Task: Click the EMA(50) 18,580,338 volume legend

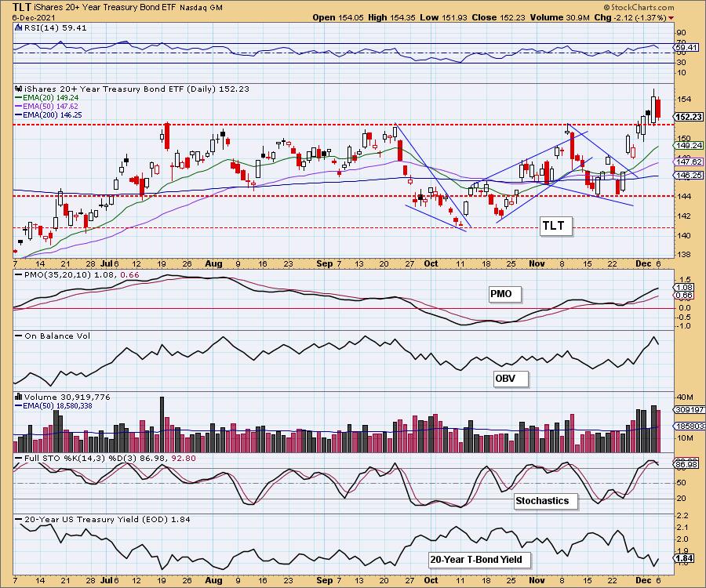Action: (57, 406)
